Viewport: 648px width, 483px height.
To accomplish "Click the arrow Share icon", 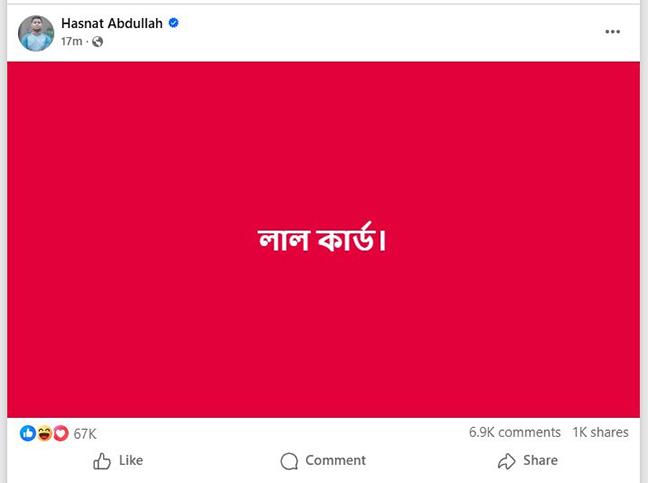I will pos(506,461).
